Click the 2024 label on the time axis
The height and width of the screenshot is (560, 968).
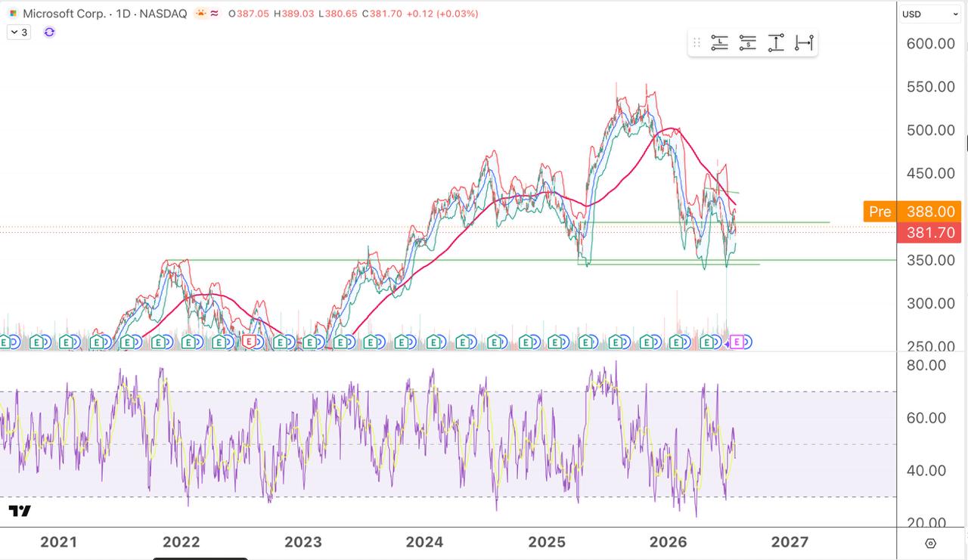(x=424, y=542)
